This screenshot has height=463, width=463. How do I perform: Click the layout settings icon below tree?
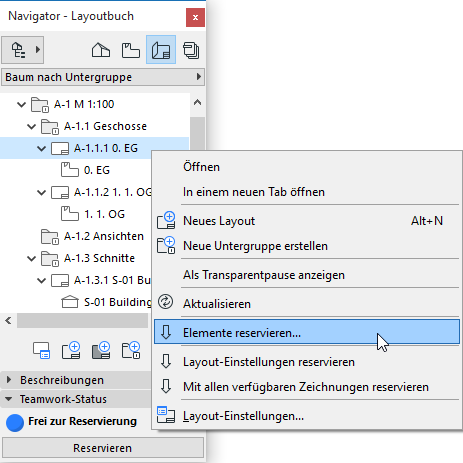click(x=41, y=350)
